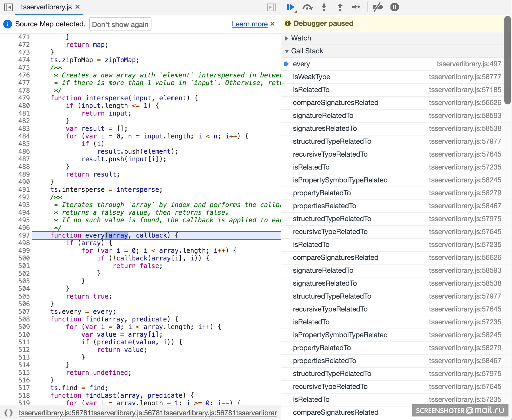Image resolution: width=512 pixels, height=420 pixels.
Task: Step over the next function call
Action: point(307,7)
